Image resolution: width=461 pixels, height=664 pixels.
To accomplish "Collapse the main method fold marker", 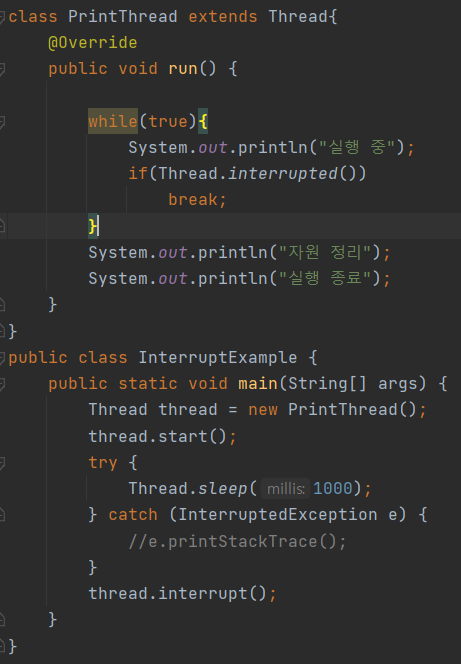I will click(2, 385).
